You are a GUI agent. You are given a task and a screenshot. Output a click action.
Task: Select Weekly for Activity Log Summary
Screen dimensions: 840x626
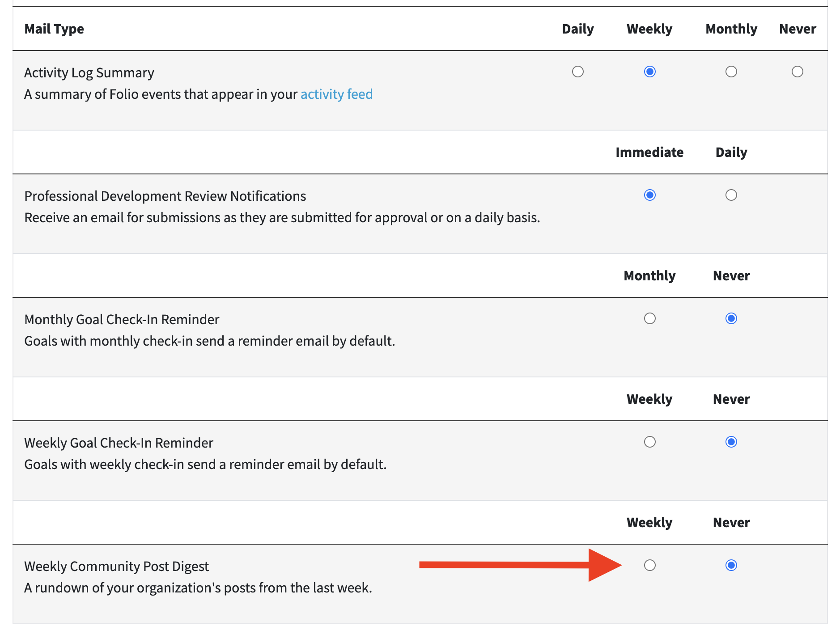(x=649, y=72)
